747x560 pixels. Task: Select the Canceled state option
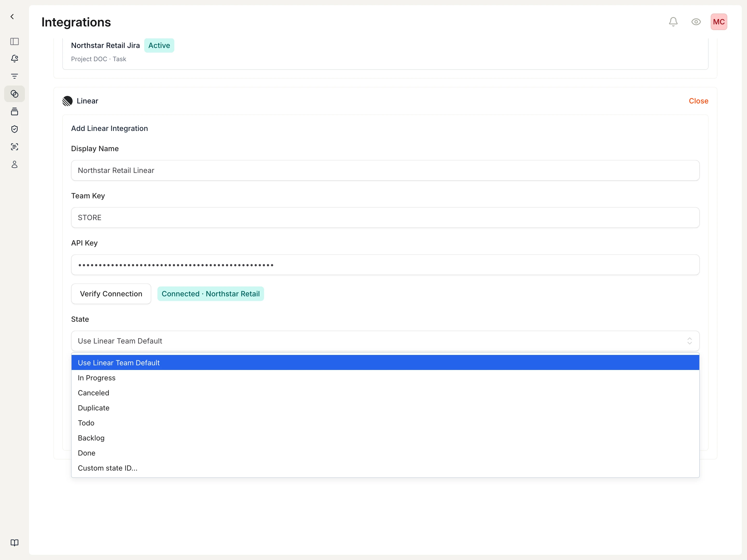click(x=385, y=393)
